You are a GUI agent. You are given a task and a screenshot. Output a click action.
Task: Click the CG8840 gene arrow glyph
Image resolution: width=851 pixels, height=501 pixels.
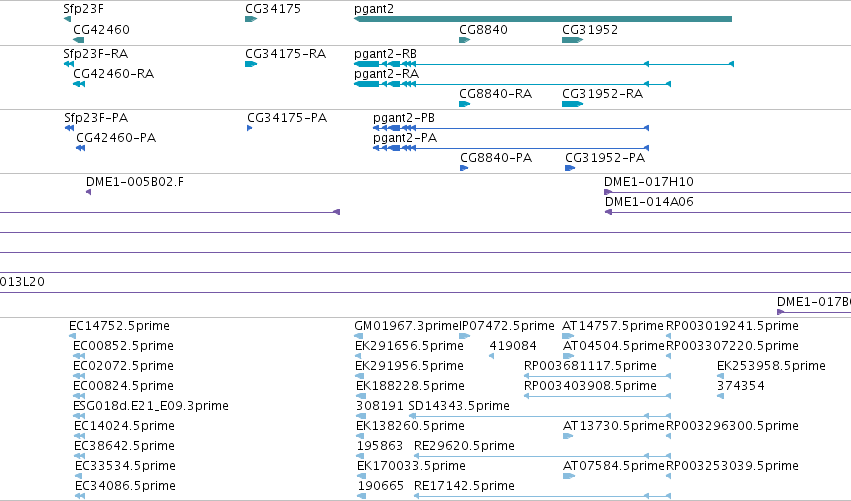[x=465, y=40]
